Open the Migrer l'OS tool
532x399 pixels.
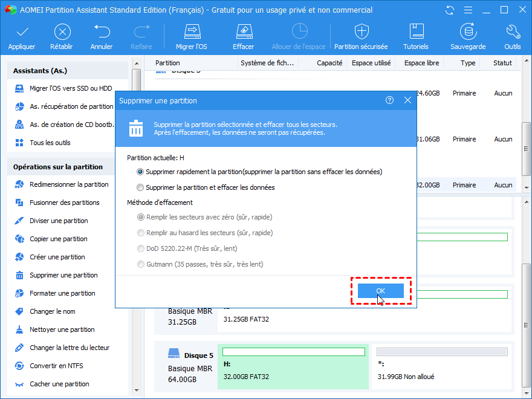pos(192,37)
